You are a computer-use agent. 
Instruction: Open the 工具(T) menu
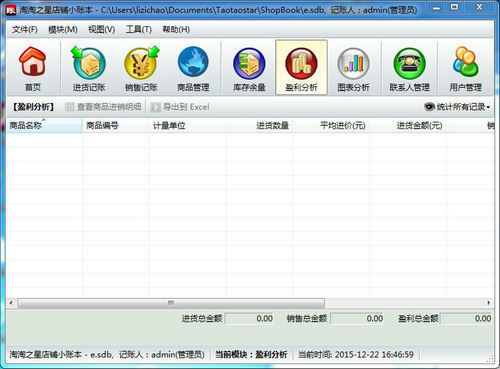pyautogui.click(x=138, y=30)
